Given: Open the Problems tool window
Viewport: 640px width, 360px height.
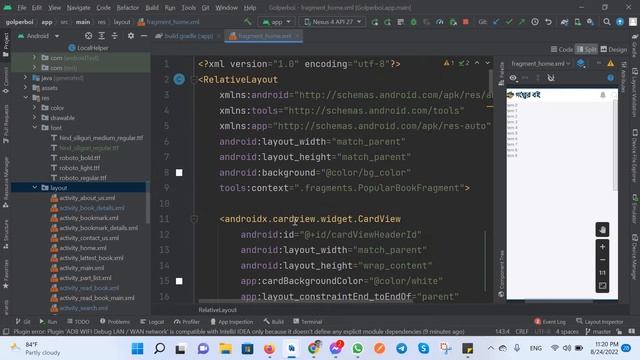Looking at the screenshot, I should pyautogui.click(x=115, y=322).
